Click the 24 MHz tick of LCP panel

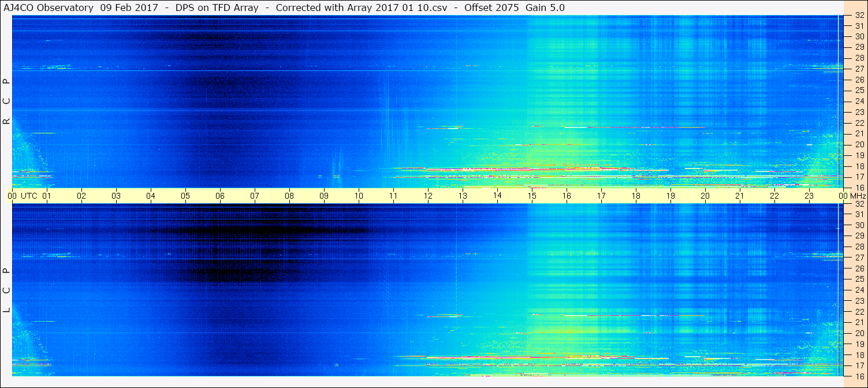pos(859,290)
